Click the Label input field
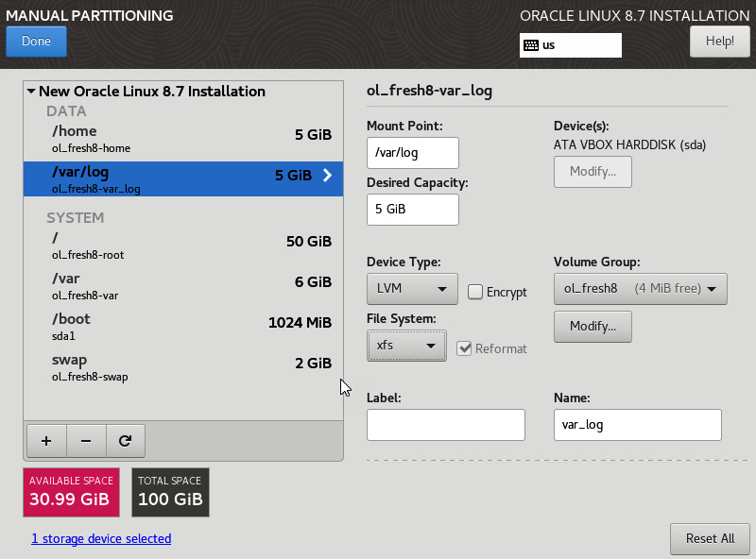The width and height of the screenshot is (756, 559). [x=445, y=425]
